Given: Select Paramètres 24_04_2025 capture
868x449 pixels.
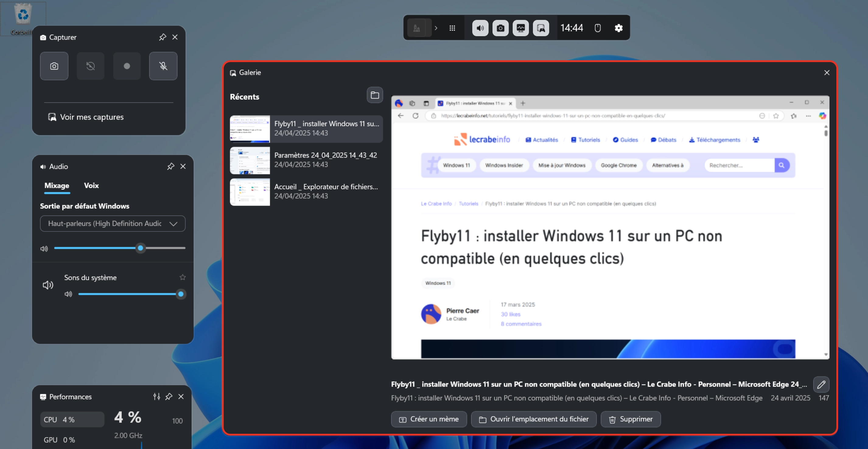Looking at the screenshot, I should click(x=306, y=160).
